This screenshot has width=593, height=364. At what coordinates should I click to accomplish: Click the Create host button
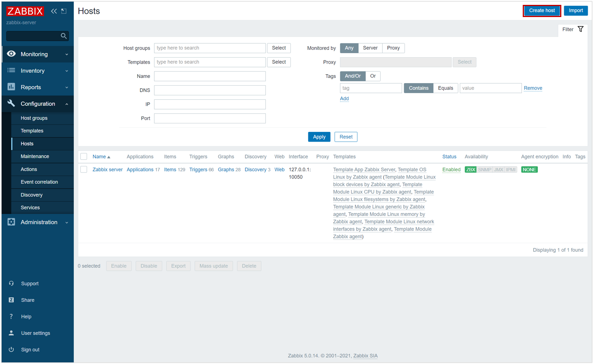tap(542, 11)
